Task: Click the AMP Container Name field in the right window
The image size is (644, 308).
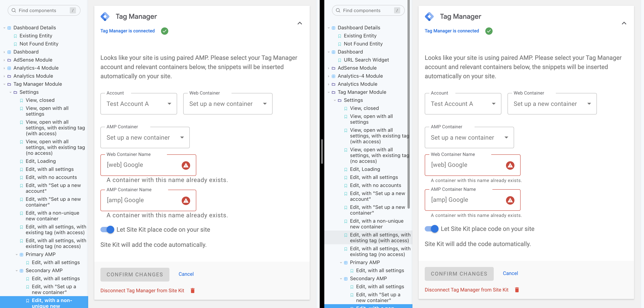Action: pyautogui.click(x=472, y=200)
